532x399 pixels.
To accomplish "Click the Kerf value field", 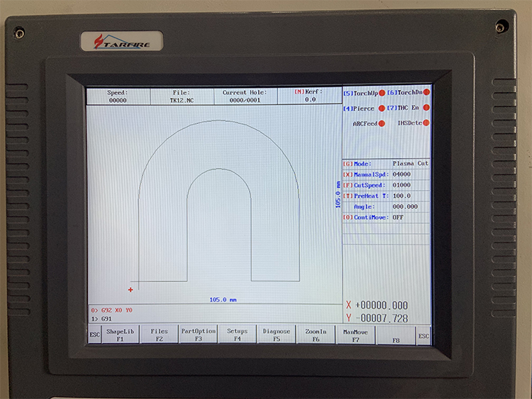I will [x=310, y=100].
